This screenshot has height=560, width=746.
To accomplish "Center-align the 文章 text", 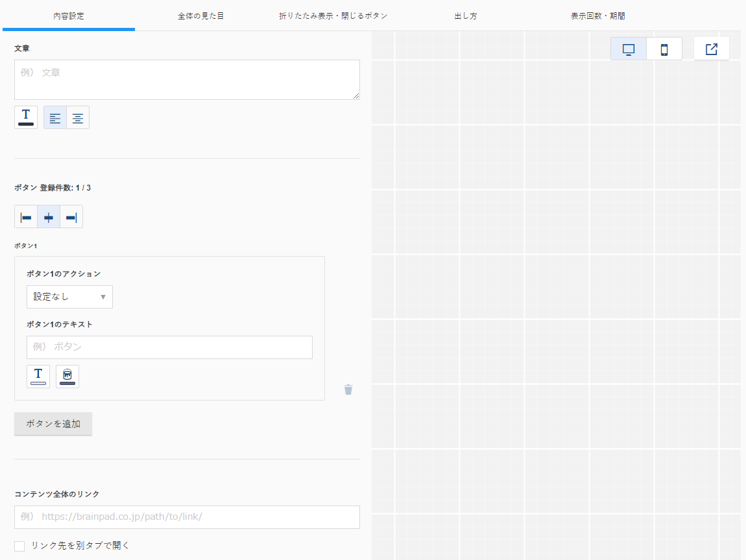I will click(x=78, y=117).
